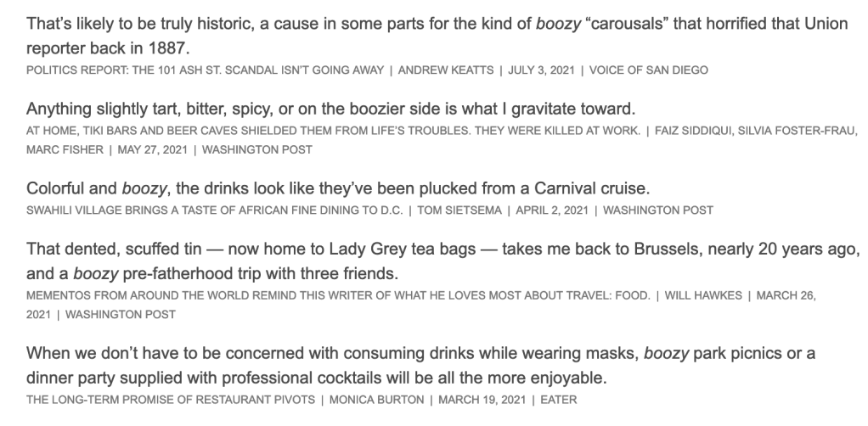
Task: Click the sentence starting "Anything slightly tart"
Action: [330, 110]
